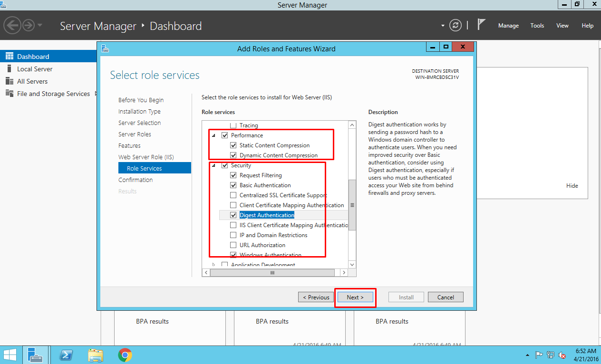This screenshot has width=601, height=364.
Task: Open File Explorer from the taskbar
Action: coord(96,354)
